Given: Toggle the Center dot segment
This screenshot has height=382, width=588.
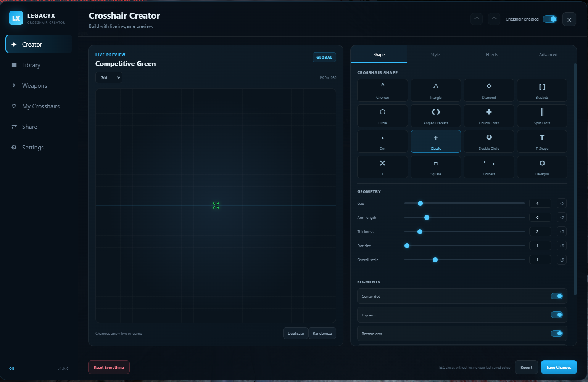Looking at the screenshot, I should [557, 296].
